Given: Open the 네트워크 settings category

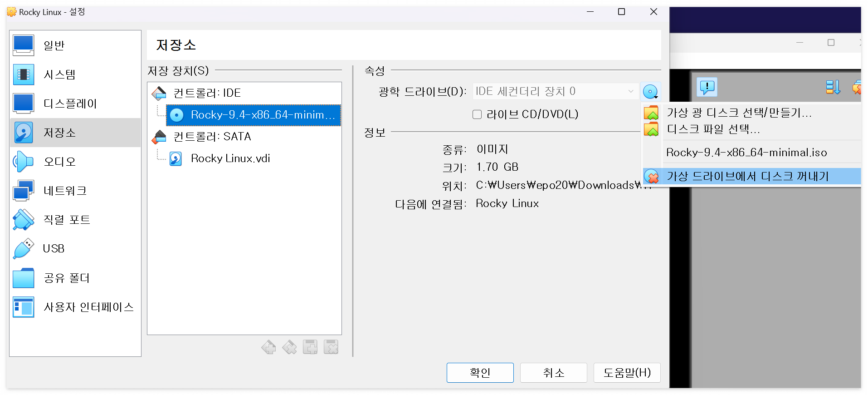Looking at the screenshot, I should click(75, 191).
